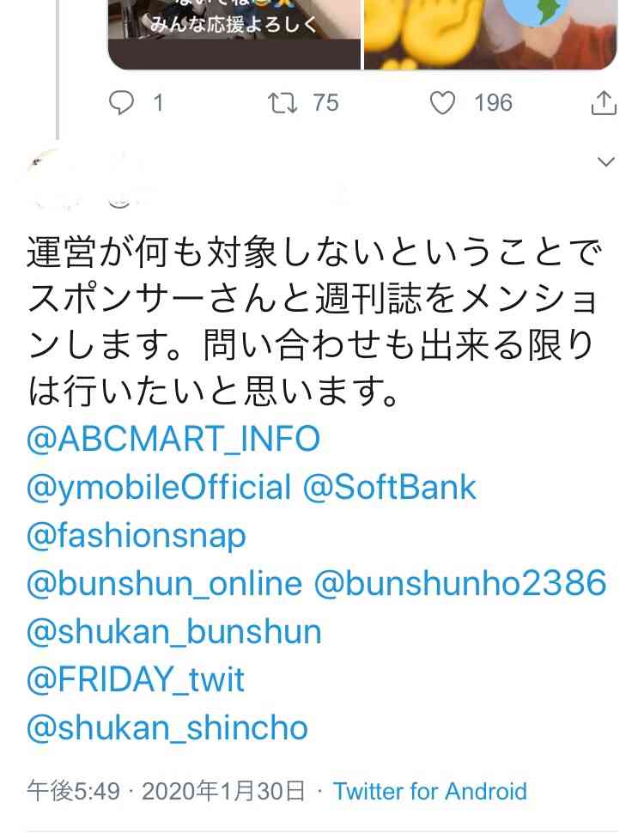The width and height of the screenshot is (644, 833).
Task: Tap the 2020年1月30日 timestamp
Action: tap(223, 791)
